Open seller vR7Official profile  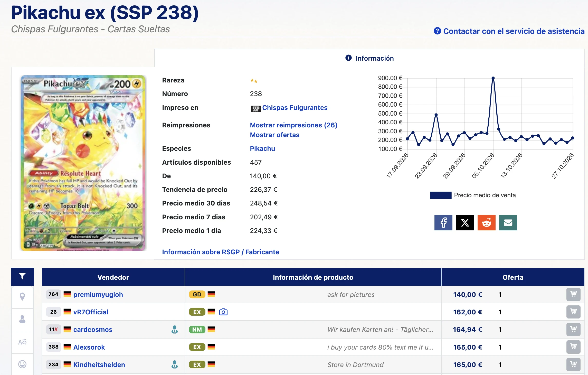(91, 312)
